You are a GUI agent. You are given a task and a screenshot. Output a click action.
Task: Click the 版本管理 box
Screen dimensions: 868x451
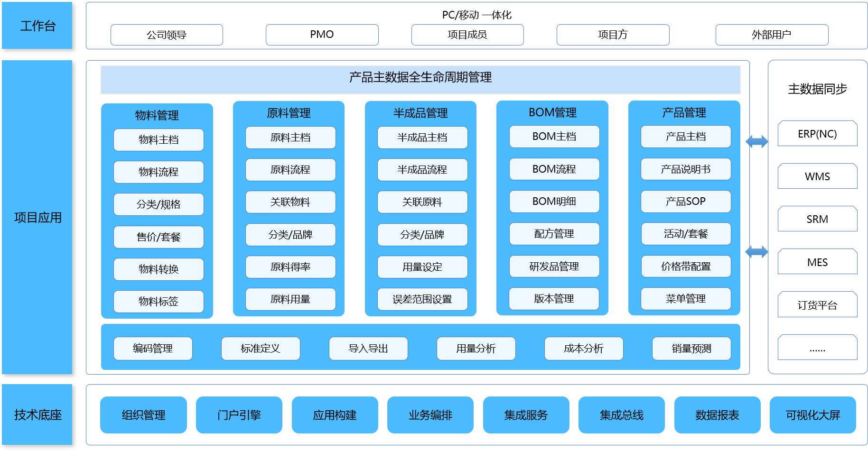[554, 299]
